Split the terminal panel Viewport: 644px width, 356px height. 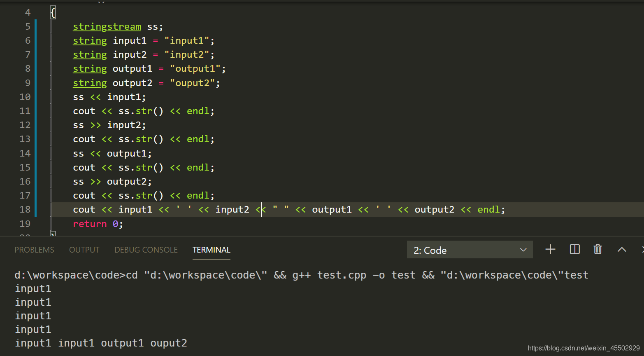(x=574, y=250)
